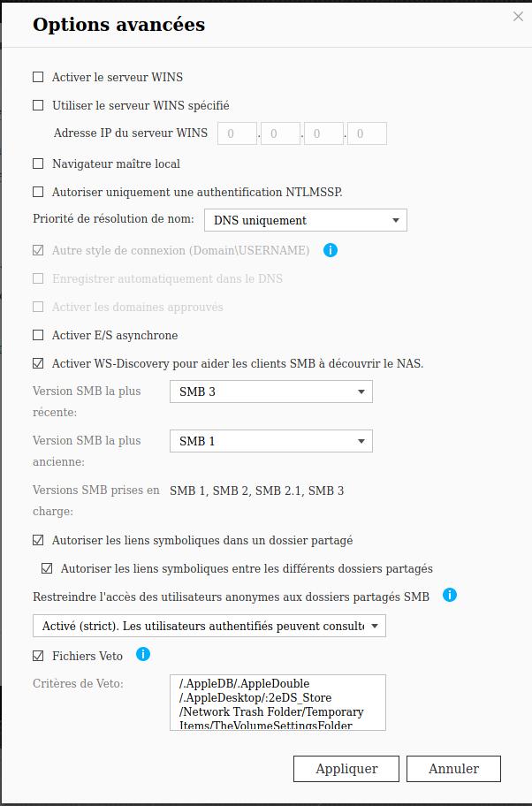Toggle symbolic links in shared folder checkbox

tap(38, 540)
